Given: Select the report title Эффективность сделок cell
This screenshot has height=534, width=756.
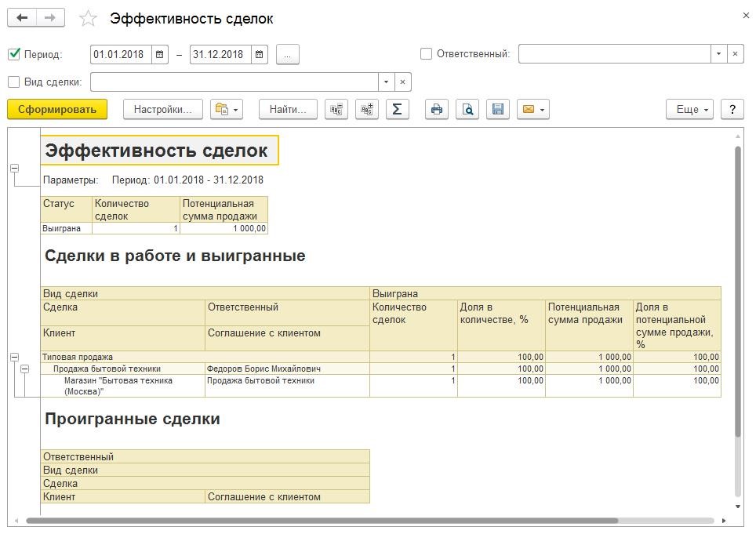Looking at the screenshot, I should [159, 151].
